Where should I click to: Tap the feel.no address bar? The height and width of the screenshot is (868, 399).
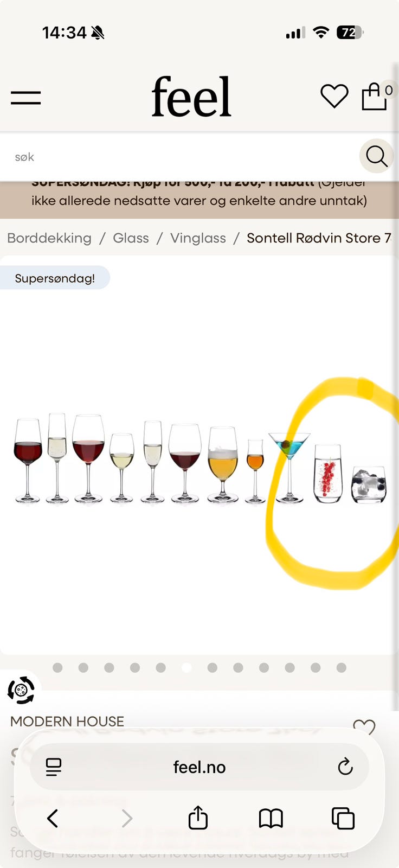(199, 767)
